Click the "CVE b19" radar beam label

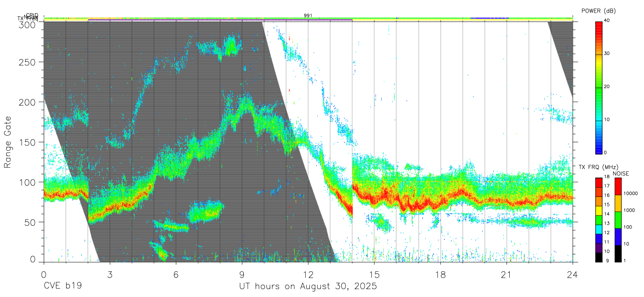62,287
